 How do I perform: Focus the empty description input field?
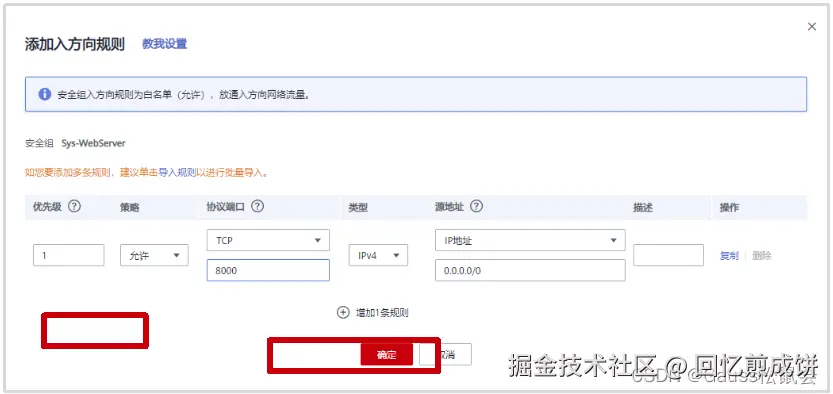(668, 255)
